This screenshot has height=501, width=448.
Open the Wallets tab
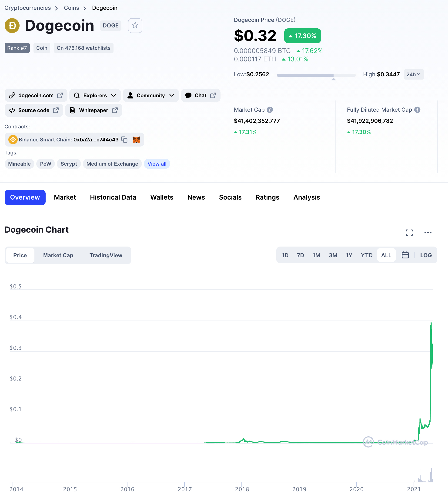click(x=162, y=197)
